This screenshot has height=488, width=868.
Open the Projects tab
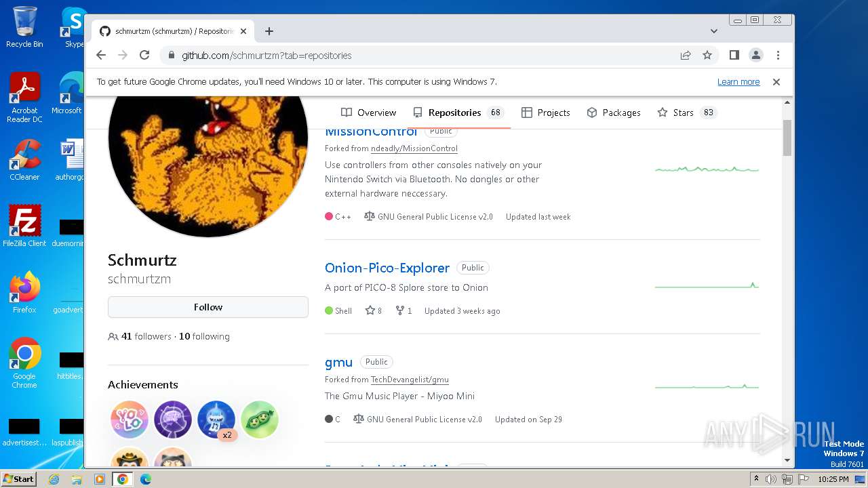pos(546,113)
